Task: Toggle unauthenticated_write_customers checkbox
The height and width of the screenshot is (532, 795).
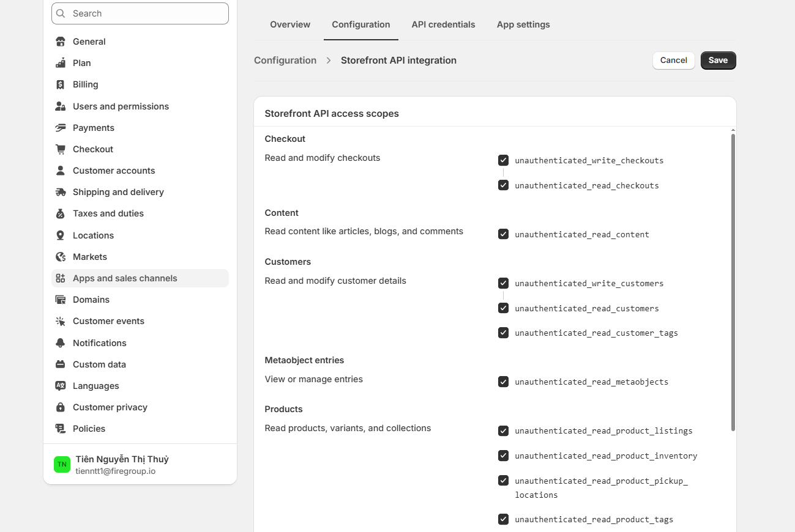Action: click(x=503, y=283)
